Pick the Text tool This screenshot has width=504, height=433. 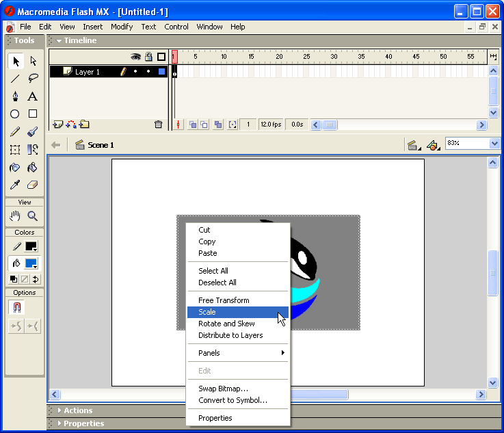click(32, 96)
